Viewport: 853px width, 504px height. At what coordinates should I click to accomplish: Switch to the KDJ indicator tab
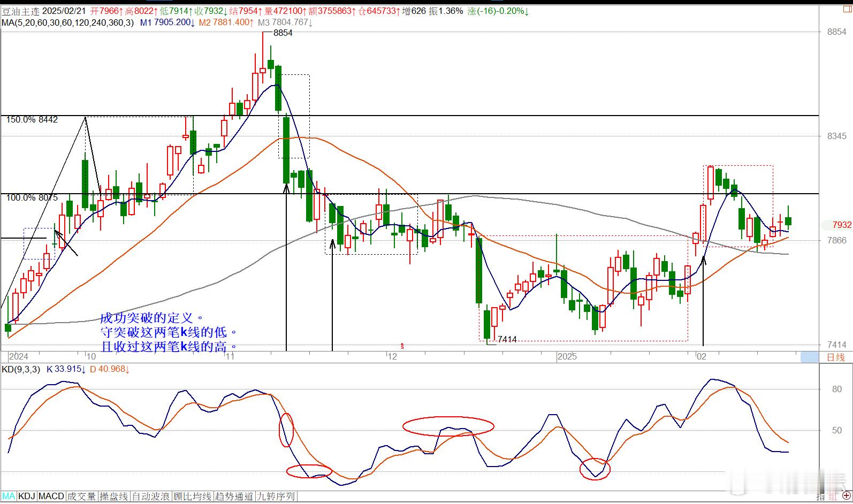tap(27, 497)
